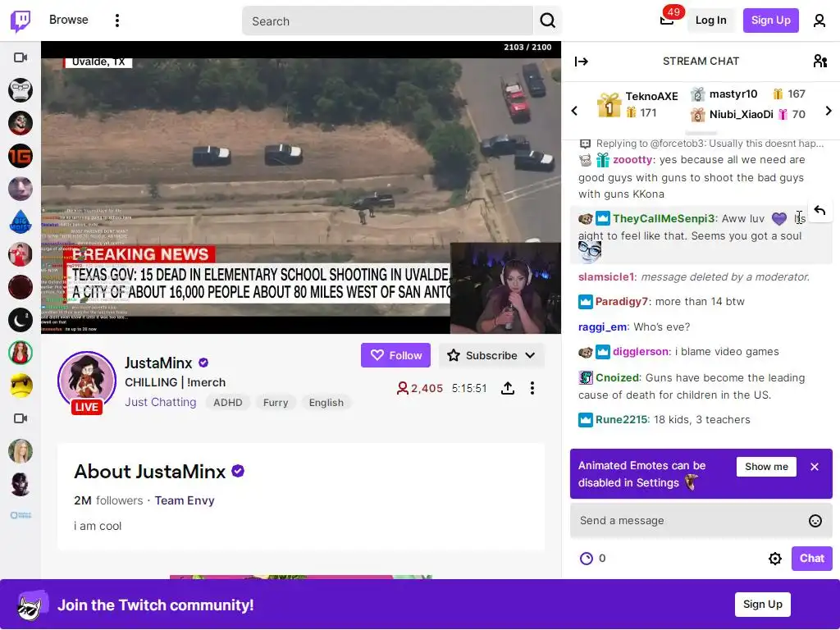The height and width of the screenshot is (630, 840).
Task: Open the user profile icon menu
Action: click(819, 21)
